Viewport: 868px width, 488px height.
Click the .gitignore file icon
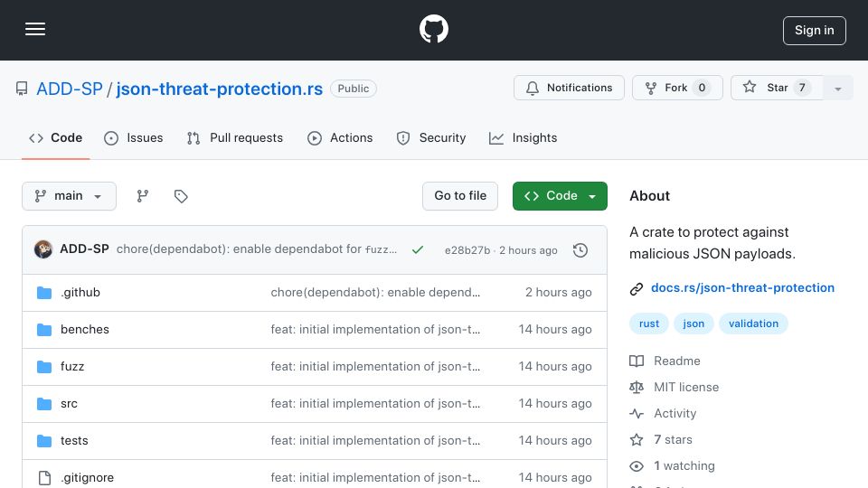[x=44, y=477]
